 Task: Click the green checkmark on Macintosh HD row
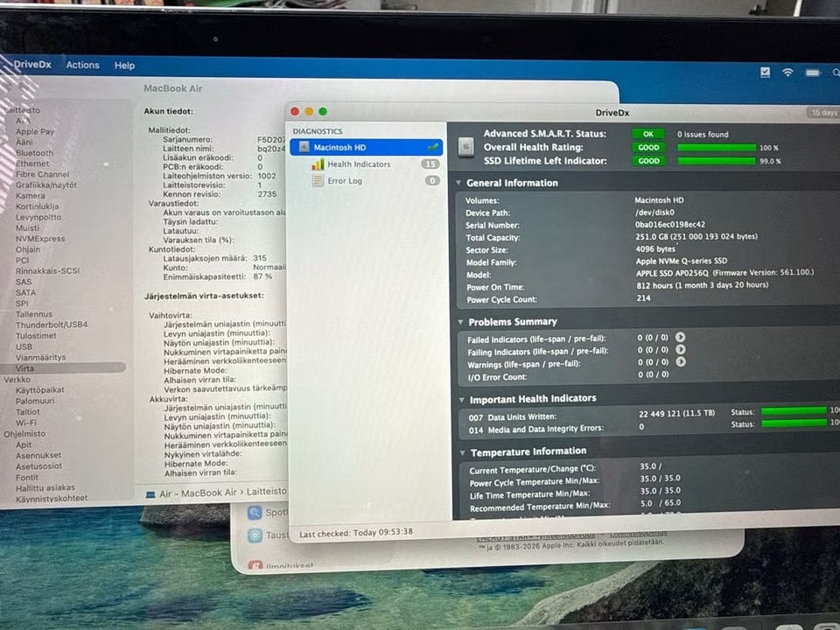(432, 147)
